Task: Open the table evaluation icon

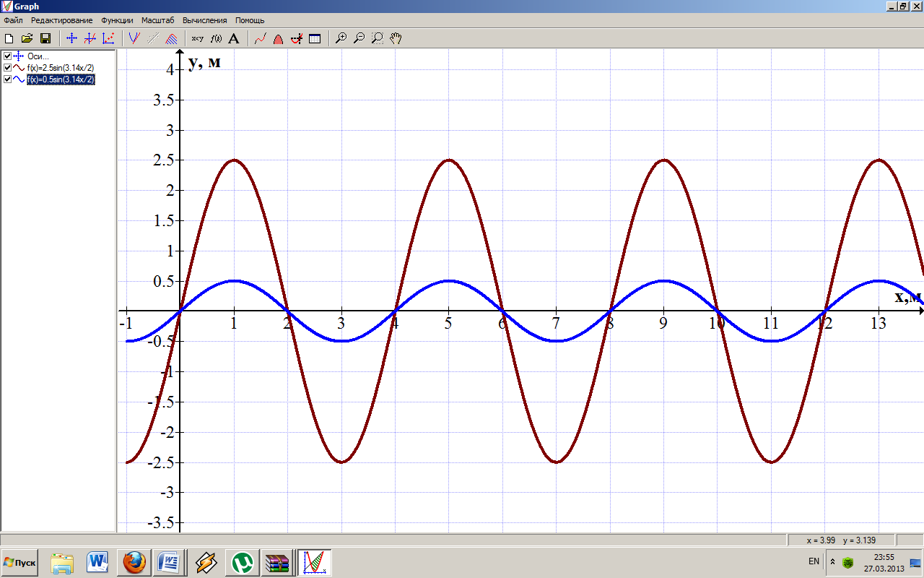Action: (x=315, y=38)
